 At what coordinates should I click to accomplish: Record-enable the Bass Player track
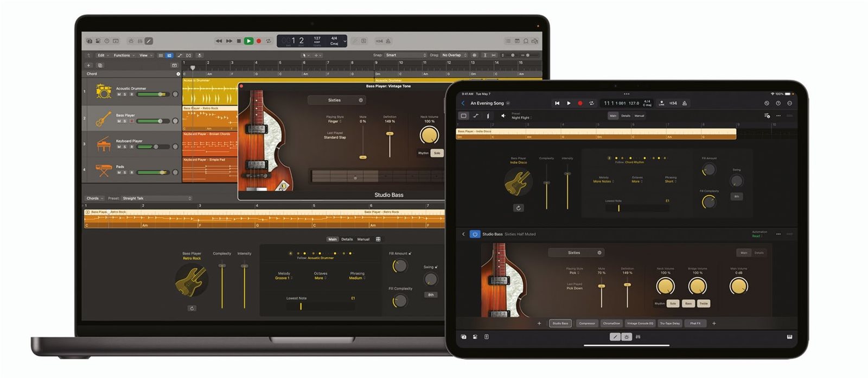[131, 121]
